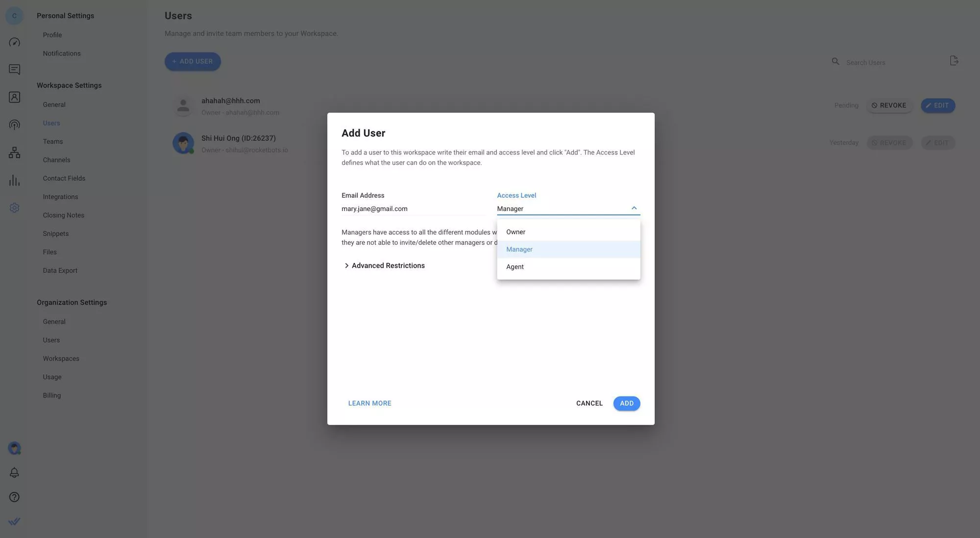980x538 pixels.
Task: Open the contacts icon in sidebar
Action: (x=14, y=97)
